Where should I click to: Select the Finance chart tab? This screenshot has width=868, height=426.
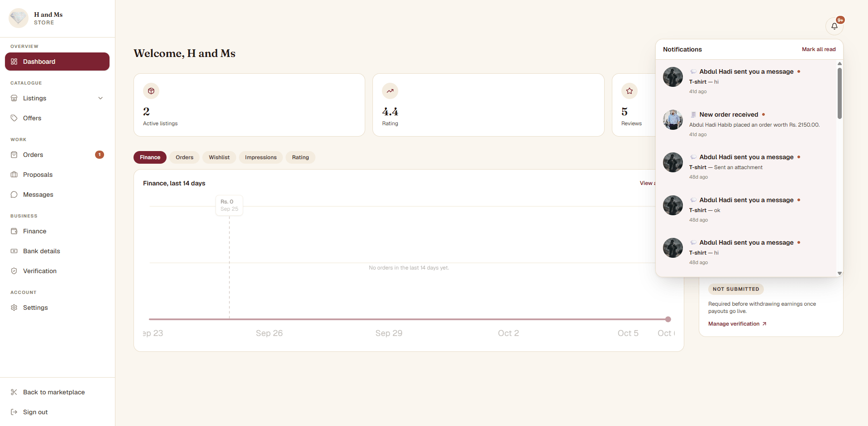coord(150,157)
